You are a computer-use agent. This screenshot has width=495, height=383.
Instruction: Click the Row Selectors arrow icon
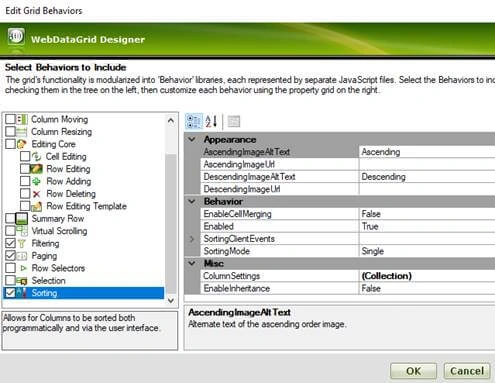pos(23,268)
